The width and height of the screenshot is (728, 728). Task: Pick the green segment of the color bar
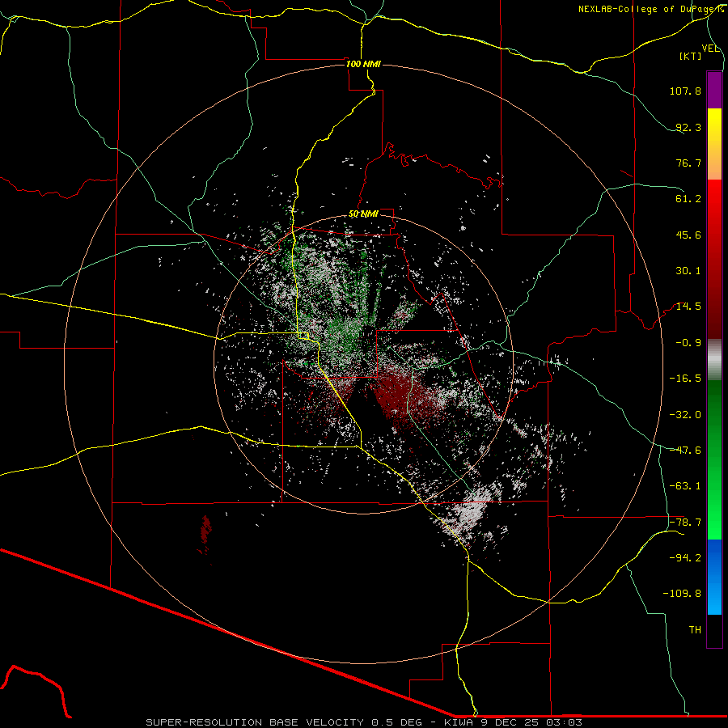click(x=714, y=460)
